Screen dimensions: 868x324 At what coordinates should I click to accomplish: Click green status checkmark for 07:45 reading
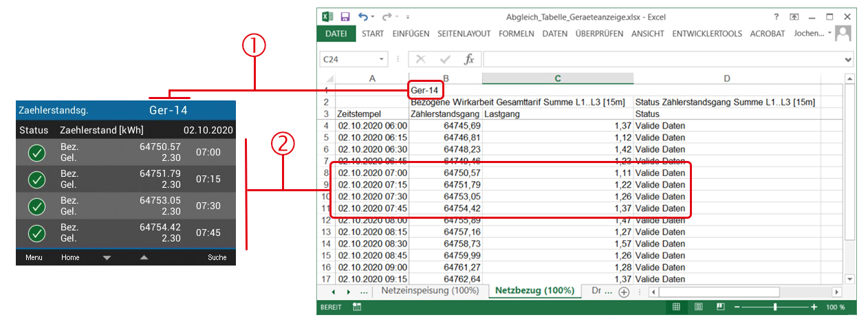(37, 233)
